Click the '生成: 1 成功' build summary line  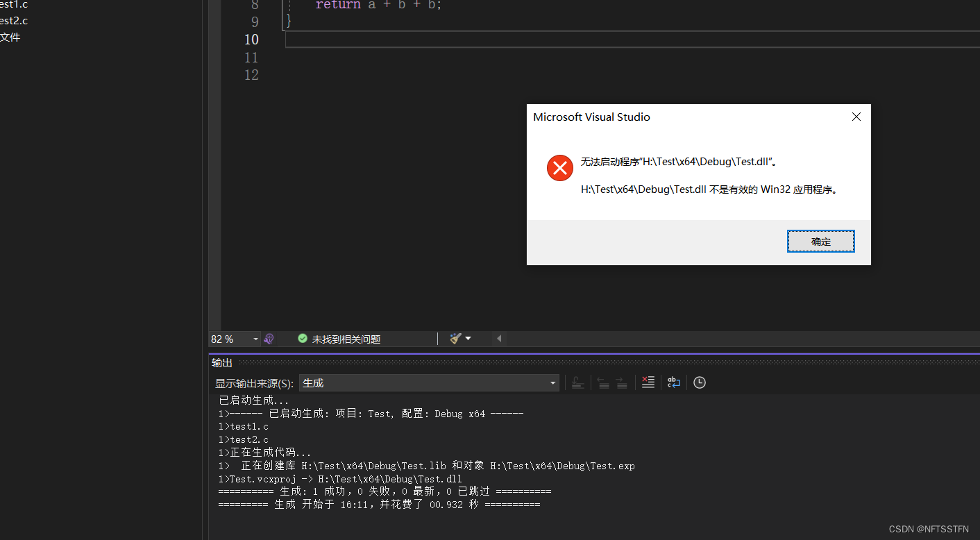coord(385,492)
